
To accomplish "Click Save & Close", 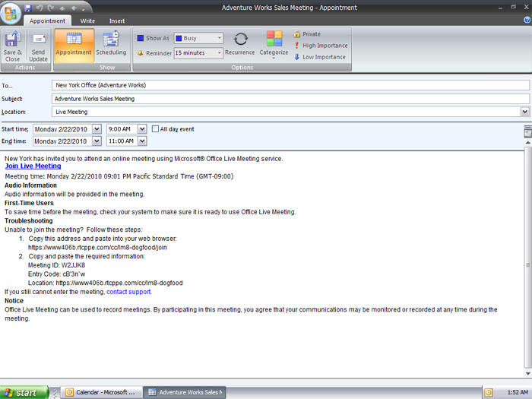I will [x=13, y=46].
